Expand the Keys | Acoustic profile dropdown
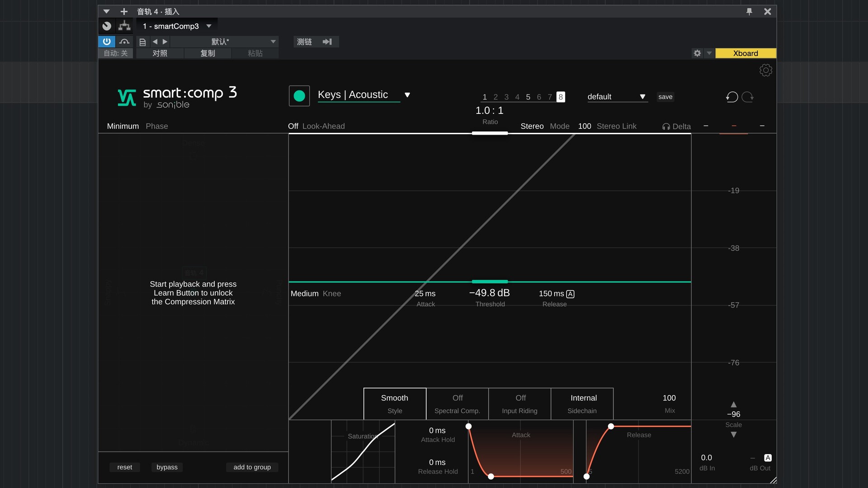 click(407, 95)
